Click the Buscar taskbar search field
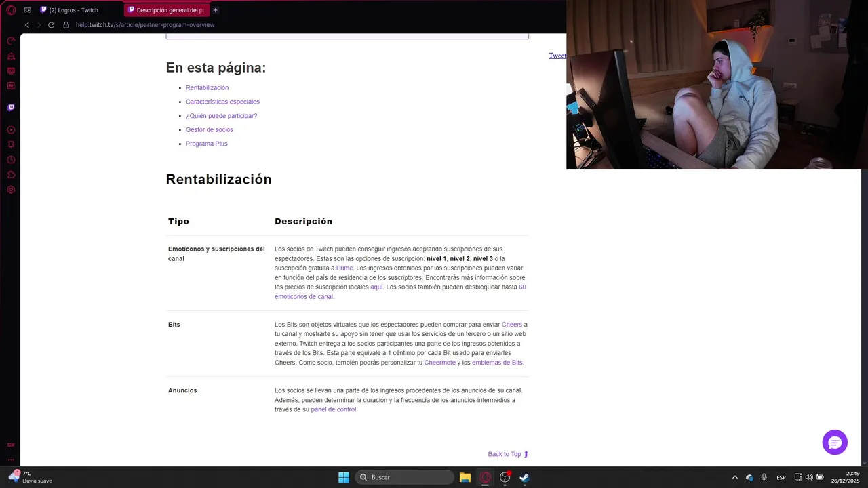Viewport: 868px width, 488px height. click(404, 477)
